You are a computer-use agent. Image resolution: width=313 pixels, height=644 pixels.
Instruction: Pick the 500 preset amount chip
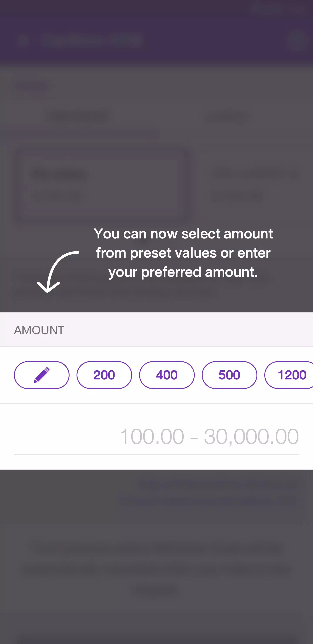(x=229, y=375)
